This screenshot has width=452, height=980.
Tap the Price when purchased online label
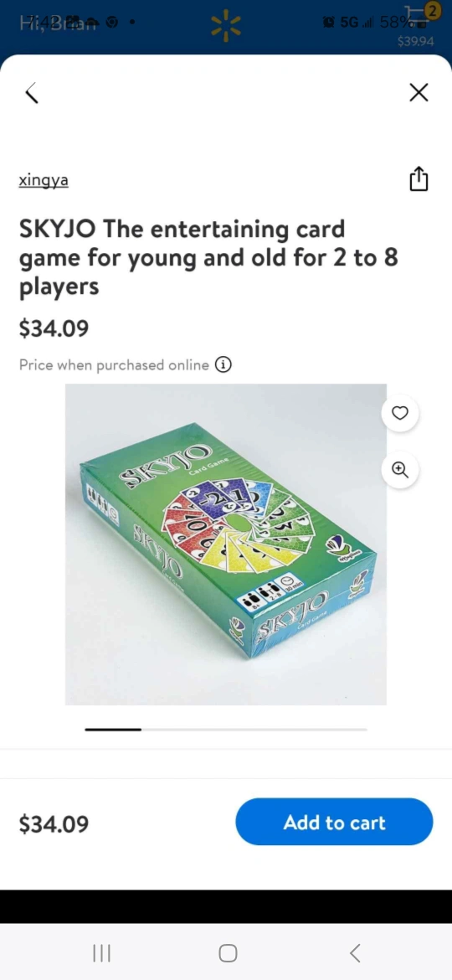(x=114, y=365)
